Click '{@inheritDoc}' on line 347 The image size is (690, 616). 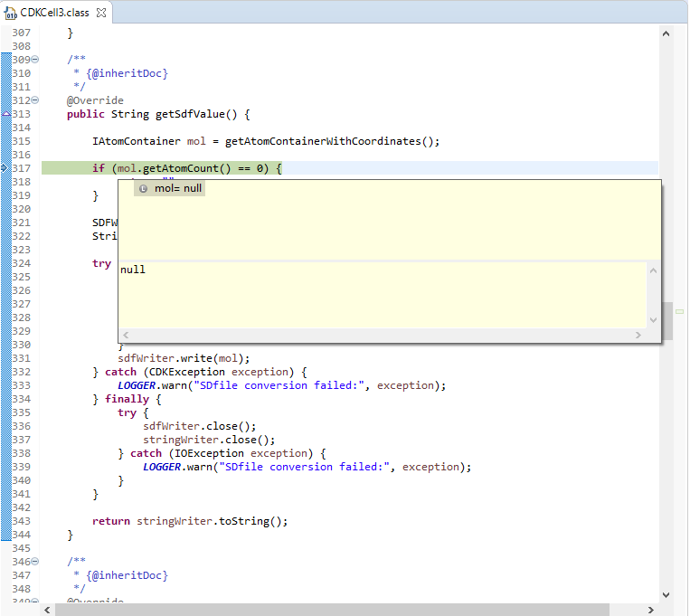click(x=128, y=575)
